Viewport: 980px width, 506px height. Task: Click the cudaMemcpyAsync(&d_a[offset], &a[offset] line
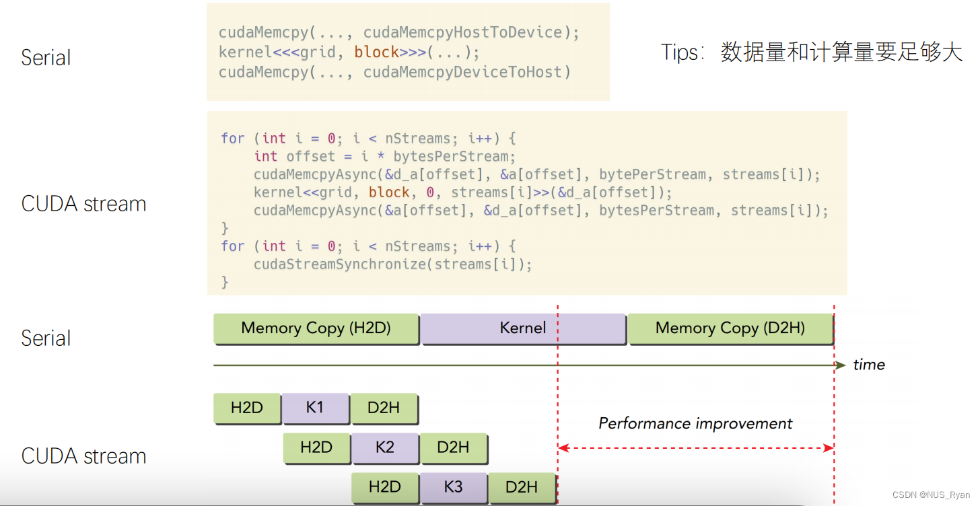pyautogui.click(x=537, y=174)
